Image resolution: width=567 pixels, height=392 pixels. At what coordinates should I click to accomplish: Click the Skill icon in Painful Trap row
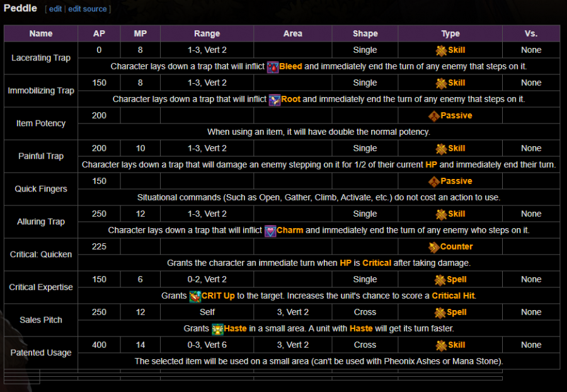(441, 149)
